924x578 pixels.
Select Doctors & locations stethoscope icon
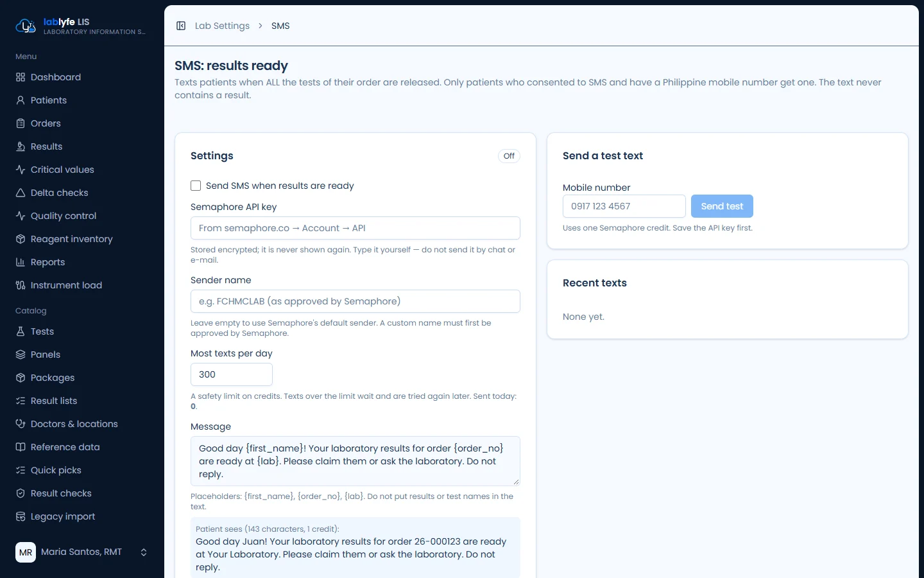coord(21,424)
